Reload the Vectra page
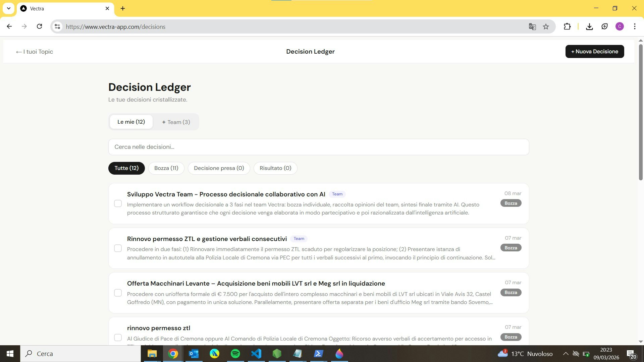The width and height of the screenshot is (644, 362). pyautogui.click(x=40, y=26)
